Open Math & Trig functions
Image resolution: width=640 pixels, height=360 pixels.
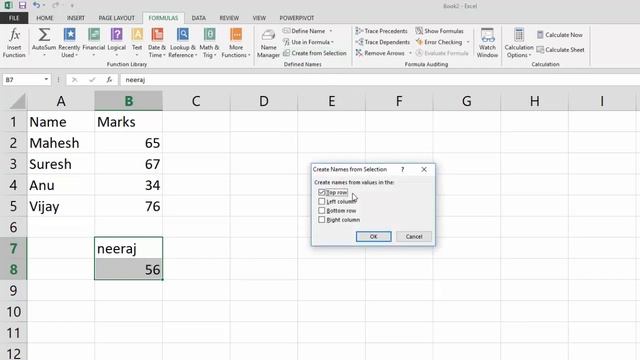[209, 43]
